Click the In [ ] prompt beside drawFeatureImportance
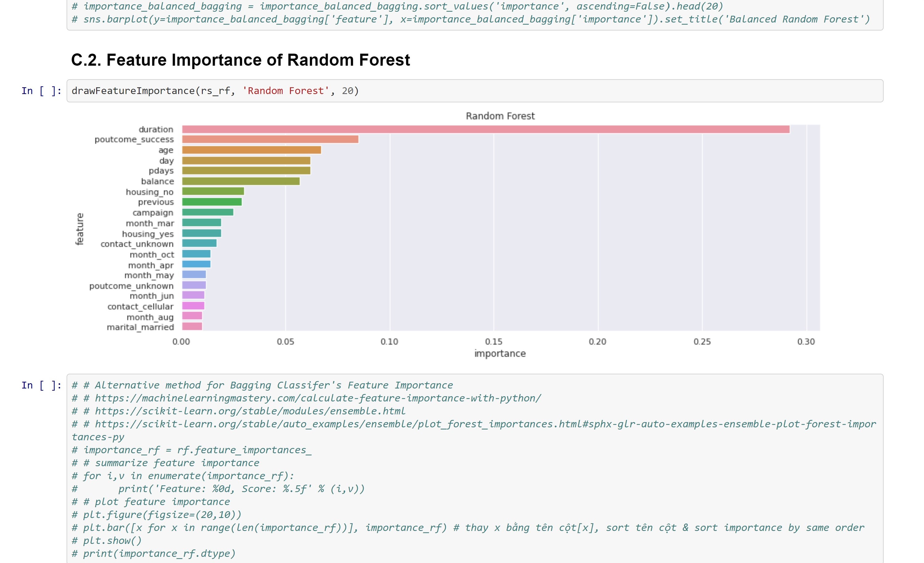 pos(41,90)
